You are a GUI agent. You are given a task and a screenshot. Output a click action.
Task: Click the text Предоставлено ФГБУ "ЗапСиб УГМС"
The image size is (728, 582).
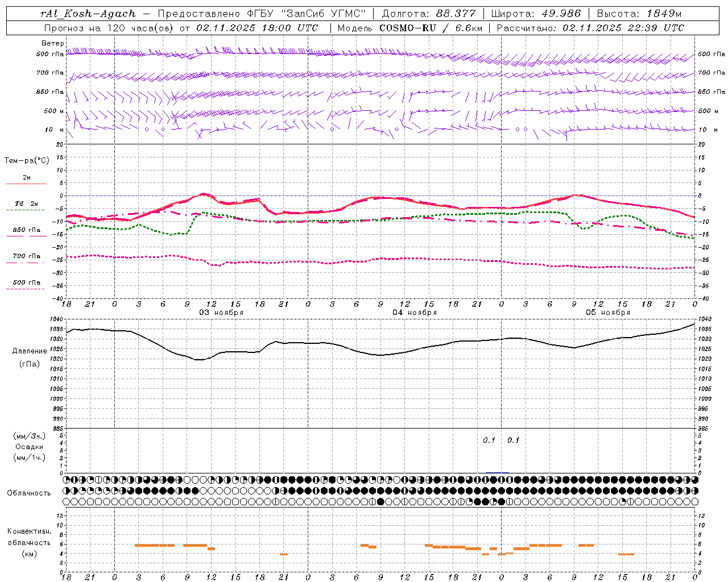click(x=262, y=14)
